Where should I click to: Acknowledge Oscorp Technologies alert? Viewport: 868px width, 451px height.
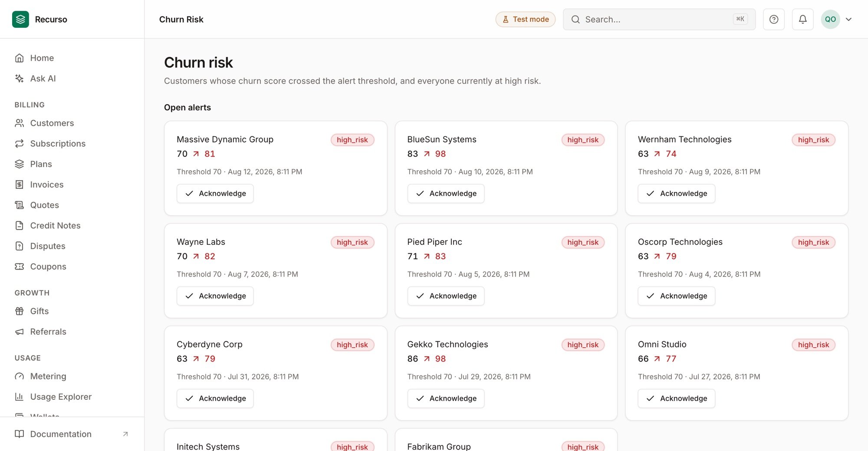coord(677,296)
